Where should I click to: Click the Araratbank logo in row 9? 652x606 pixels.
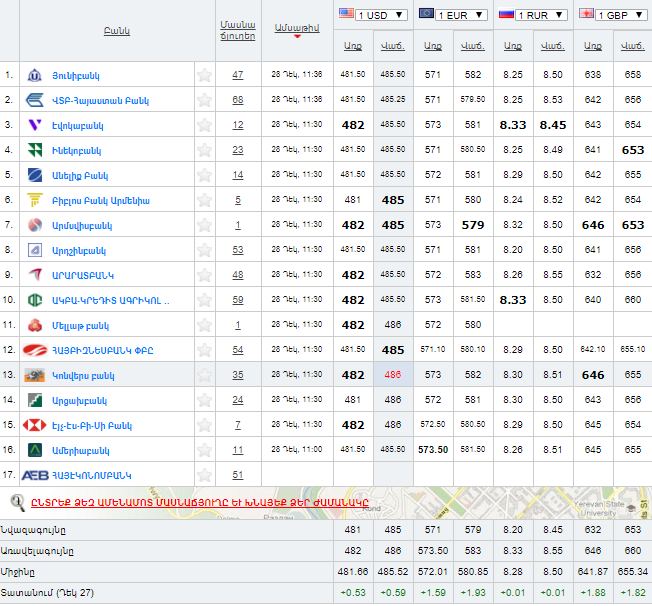tap(35, 275)
